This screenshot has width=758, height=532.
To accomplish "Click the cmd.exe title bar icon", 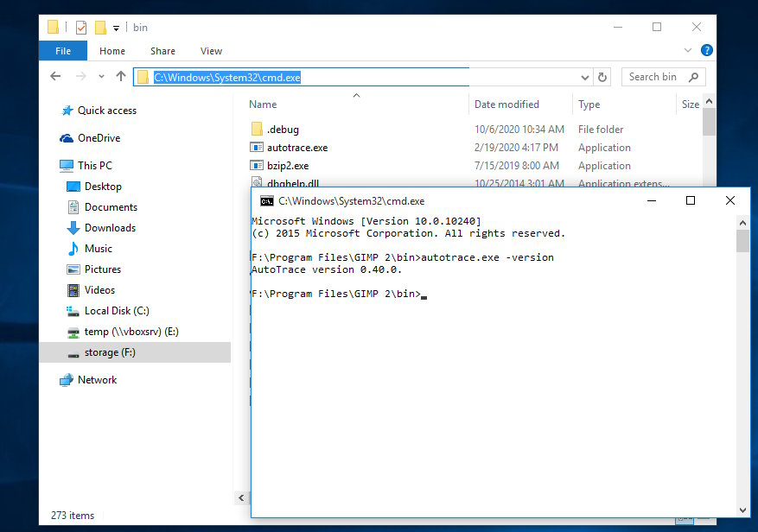I will (267, 201).
